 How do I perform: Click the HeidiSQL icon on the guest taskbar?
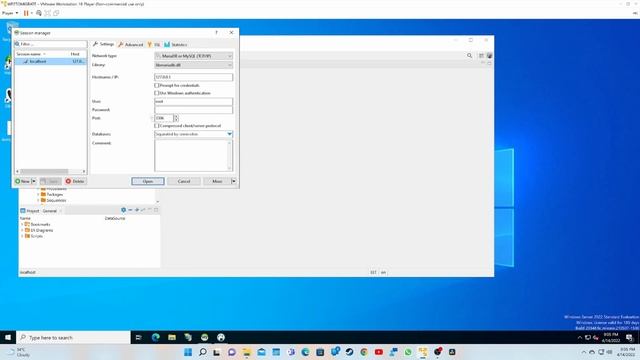[204, 338]
